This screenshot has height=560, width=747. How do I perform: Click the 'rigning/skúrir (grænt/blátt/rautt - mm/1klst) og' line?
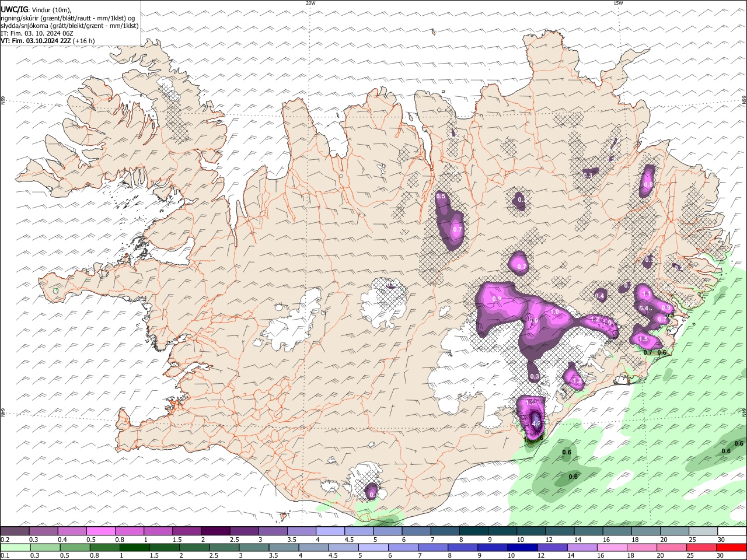68,18
